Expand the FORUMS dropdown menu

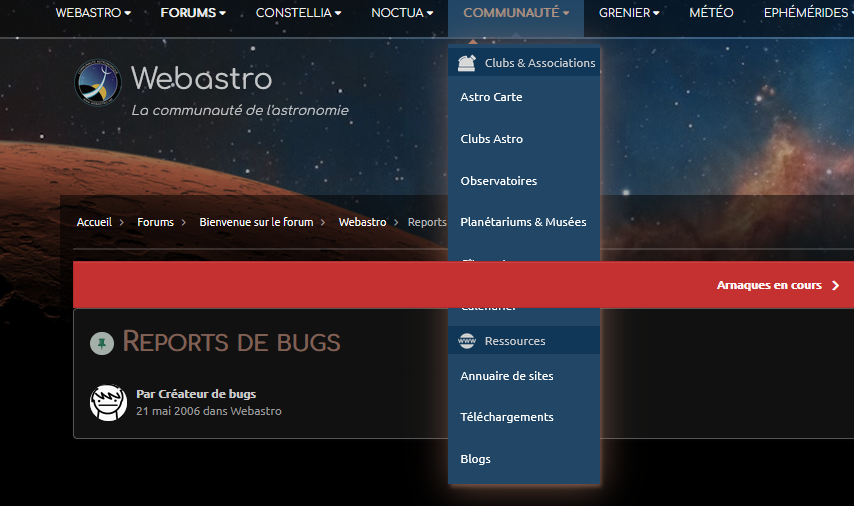[193, 13]
